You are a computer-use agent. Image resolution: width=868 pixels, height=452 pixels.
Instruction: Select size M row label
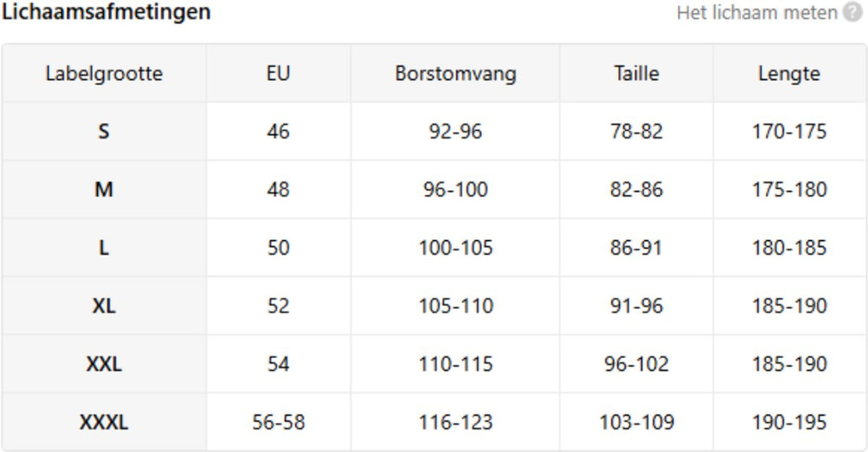[104, 190]
